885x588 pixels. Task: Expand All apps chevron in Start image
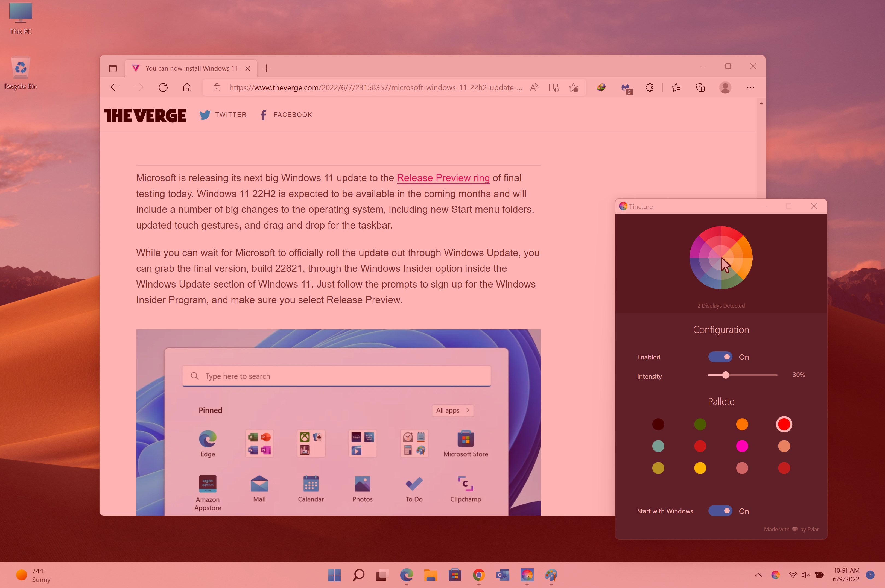pyautogui.click(x=468, y=410)
